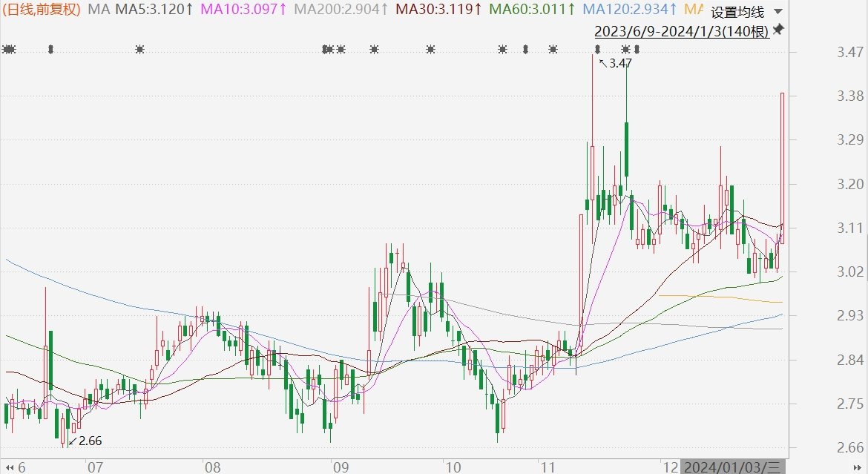Open the 设置均线 dropdown arrow
The width and height of the screenshot is (868, 474).
(778, 12)
